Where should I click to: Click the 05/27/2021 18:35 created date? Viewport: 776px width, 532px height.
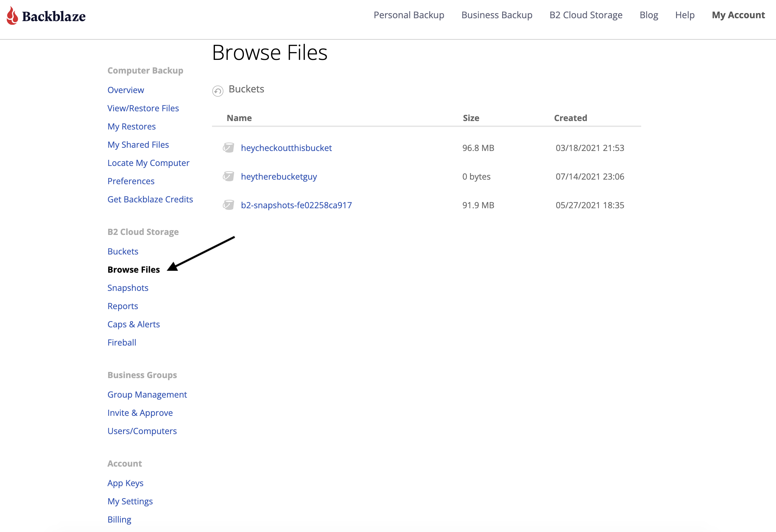coord(590,205)
